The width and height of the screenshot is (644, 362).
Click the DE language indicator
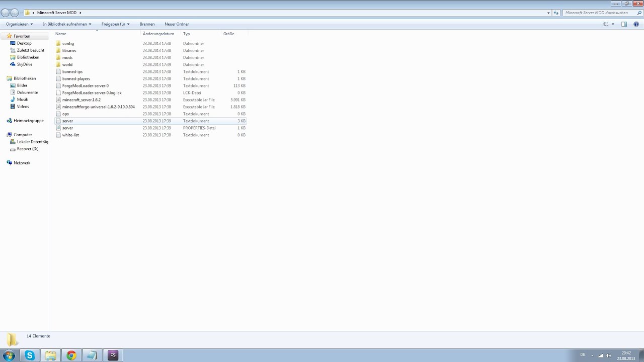[583, 355]
